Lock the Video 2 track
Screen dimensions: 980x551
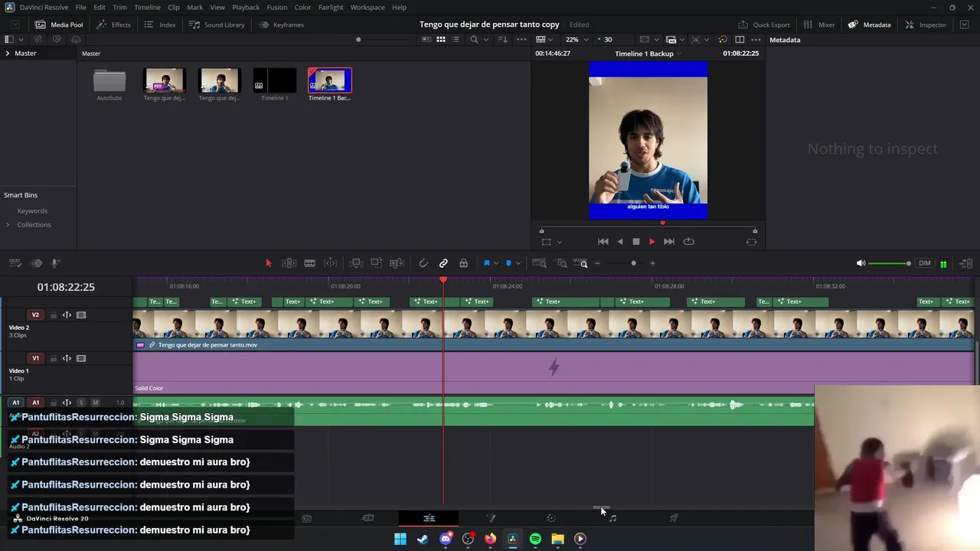54,315
